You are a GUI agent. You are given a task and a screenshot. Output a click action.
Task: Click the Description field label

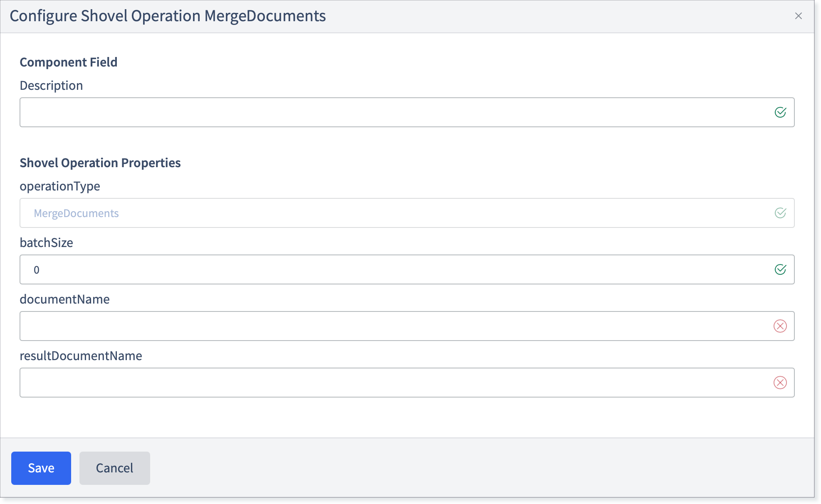click(52, 86)
